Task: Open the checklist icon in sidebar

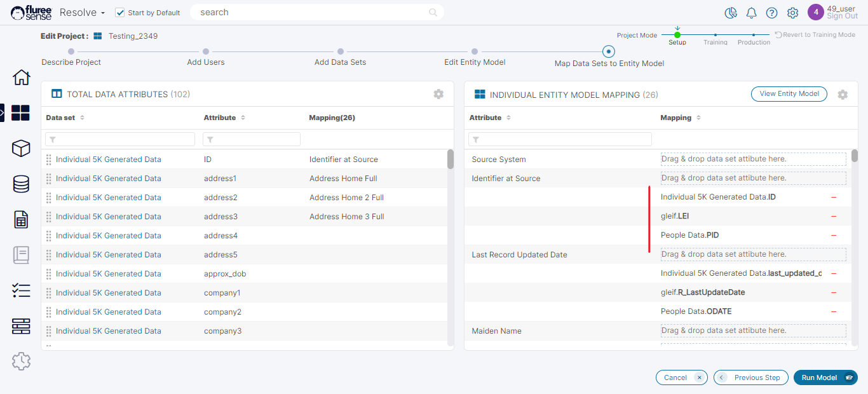Action: (x=21, y=291)
